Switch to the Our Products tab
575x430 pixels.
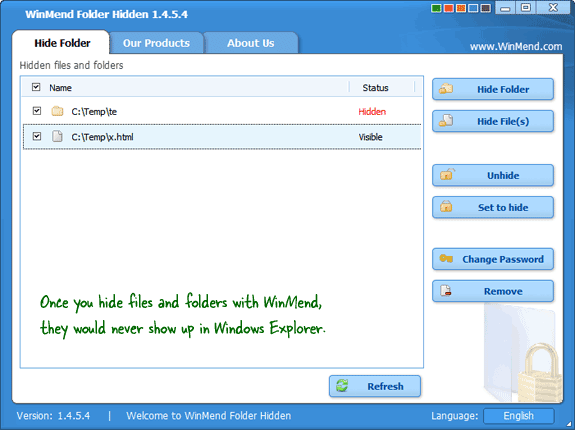tap(157, 43)
